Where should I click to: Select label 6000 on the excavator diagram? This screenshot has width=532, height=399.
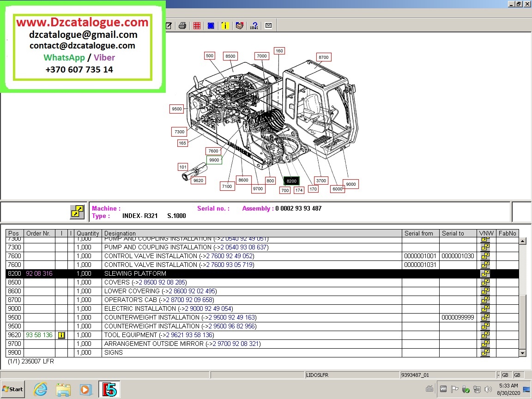[x=337, y=189]
